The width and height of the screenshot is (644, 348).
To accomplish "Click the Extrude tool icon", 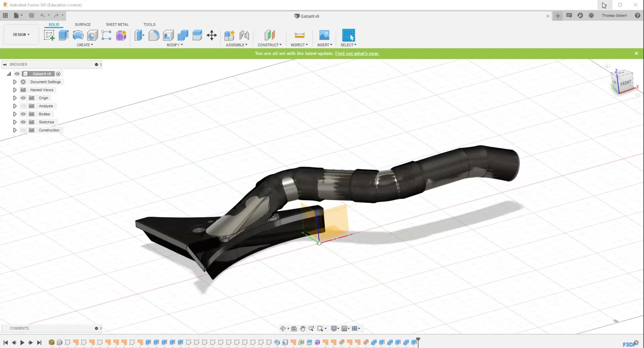I will point(63,35).
